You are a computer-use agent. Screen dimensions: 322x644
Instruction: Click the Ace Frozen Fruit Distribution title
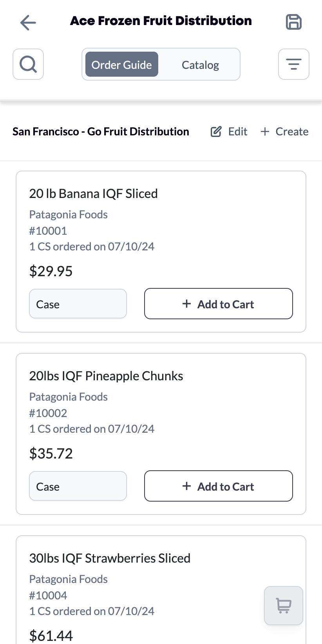point(161,21)
